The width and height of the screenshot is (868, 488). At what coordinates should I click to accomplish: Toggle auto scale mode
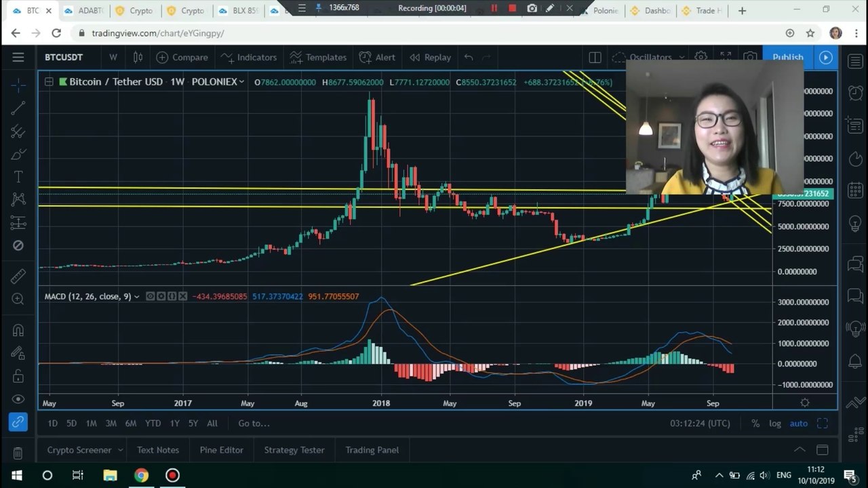(x=799, y=424)
